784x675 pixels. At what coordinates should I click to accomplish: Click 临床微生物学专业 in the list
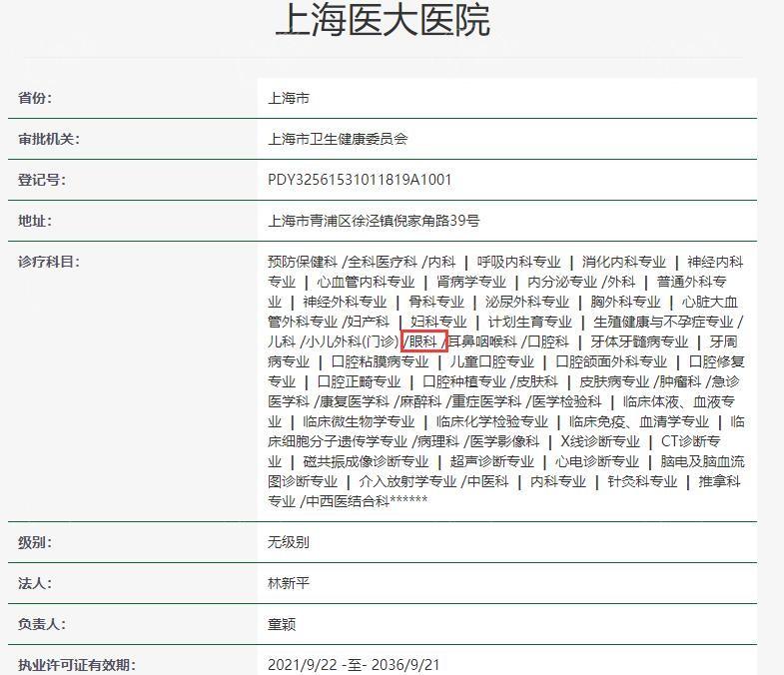(359, 422)
